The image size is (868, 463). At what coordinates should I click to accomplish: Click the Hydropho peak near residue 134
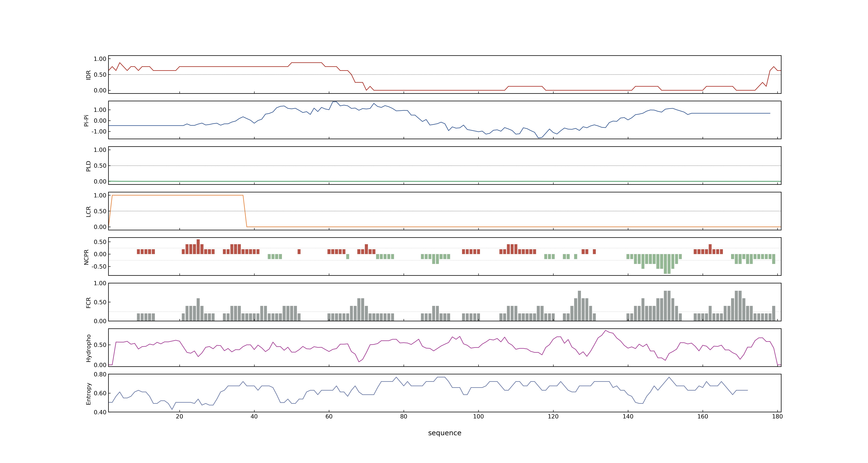pyautogui.click(x=606, y=331)
